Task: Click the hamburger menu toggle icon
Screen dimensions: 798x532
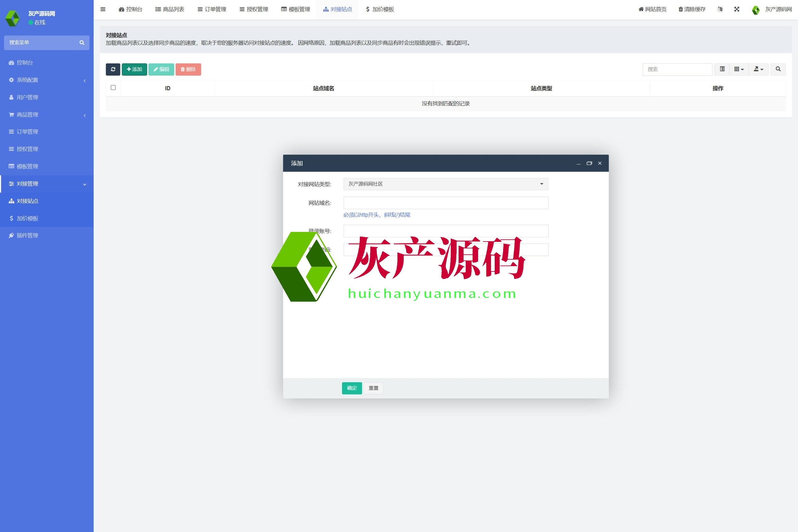Action: (x=103, y=9)
